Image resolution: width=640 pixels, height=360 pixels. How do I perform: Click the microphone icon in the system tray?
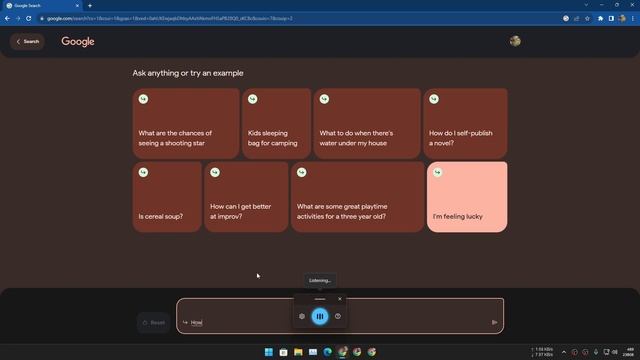pyautogui.click(x=596, y=352)
